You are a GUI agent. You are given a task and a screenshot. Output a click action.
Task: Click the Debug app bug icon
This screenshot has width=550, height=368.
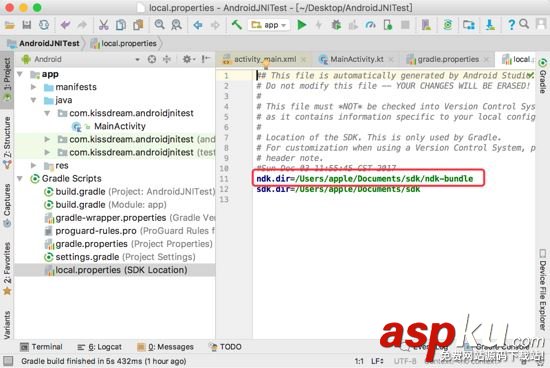[336, 25]
